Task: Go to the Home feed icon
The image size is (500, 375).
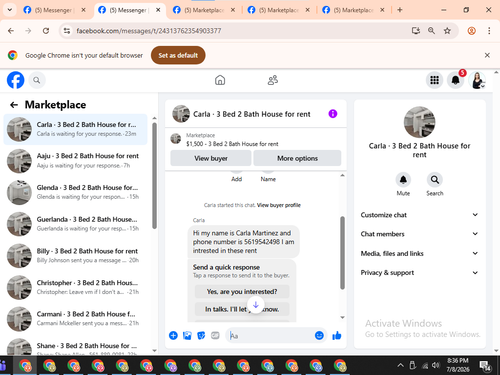Action: point(220,80)
